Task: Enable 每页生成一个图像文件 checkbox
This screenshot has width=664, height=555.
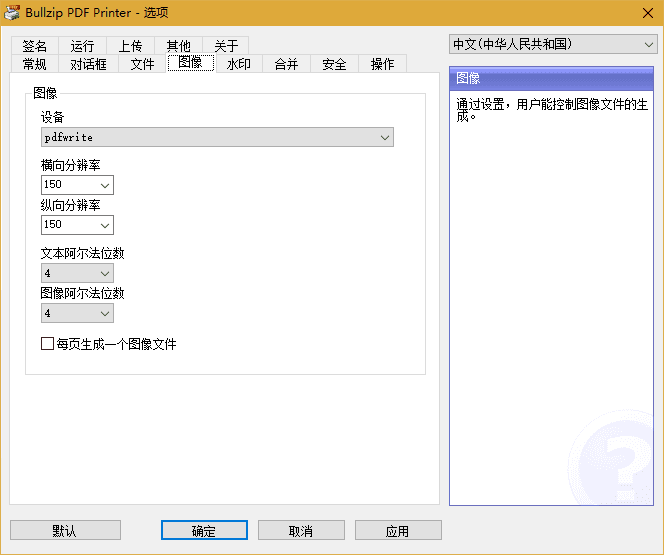Action: click(x=47, y=343)
